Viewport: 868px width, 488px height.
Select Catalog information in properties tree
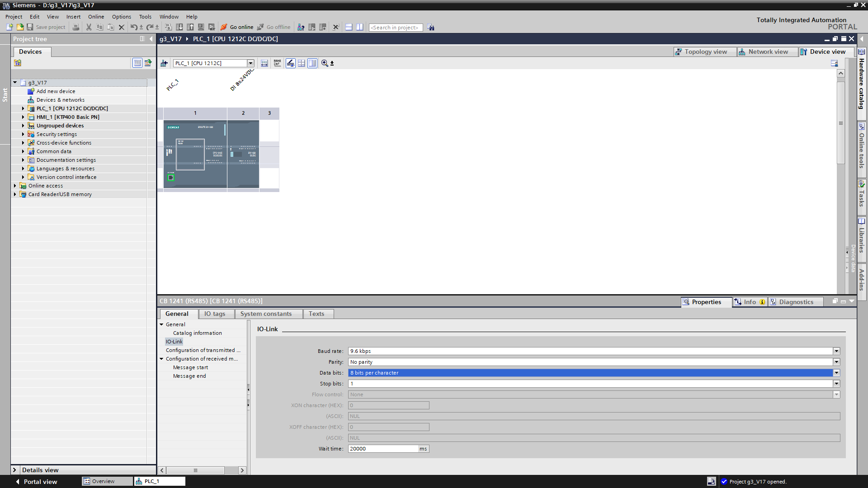pyautogui.click(x=198, y=333)
